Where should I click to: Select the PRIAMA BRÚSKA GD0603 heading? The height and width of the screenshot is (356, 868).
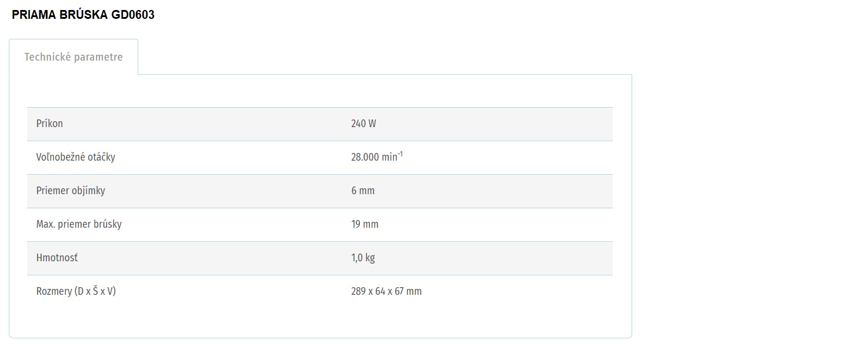(83, 15)
